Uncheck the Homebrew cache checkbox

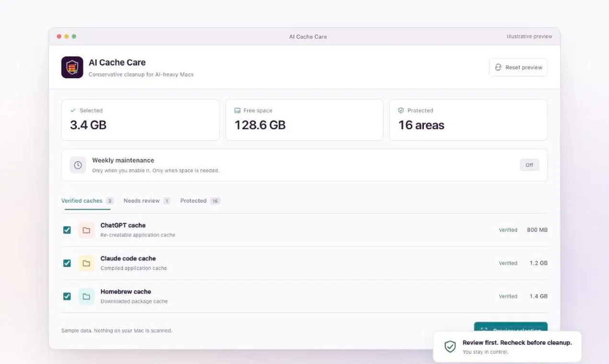(67, 296)
